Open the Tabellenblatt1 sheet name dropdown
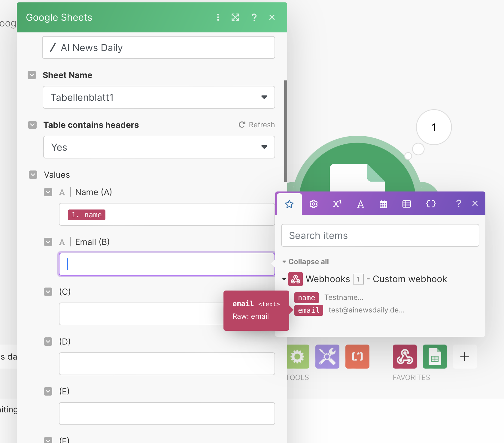504x443 pixels. click(159, 97)
